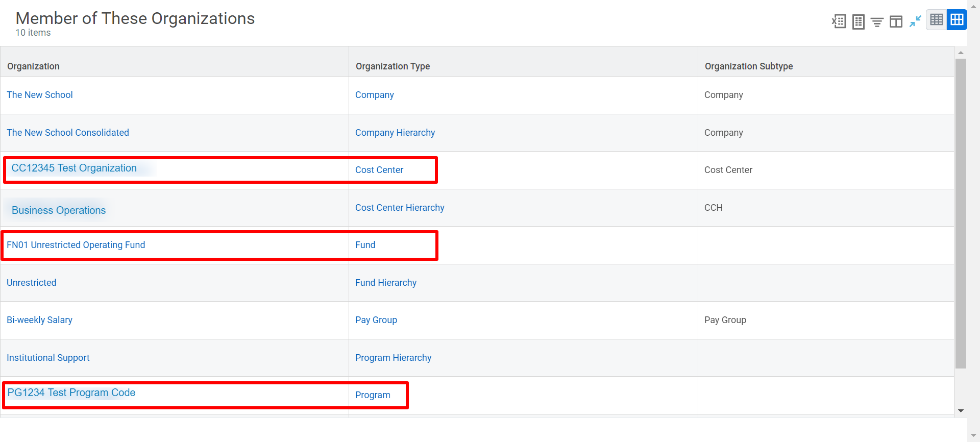Open the Company organization type link
This screenshot has width=980, height=442.
[375, 95]
